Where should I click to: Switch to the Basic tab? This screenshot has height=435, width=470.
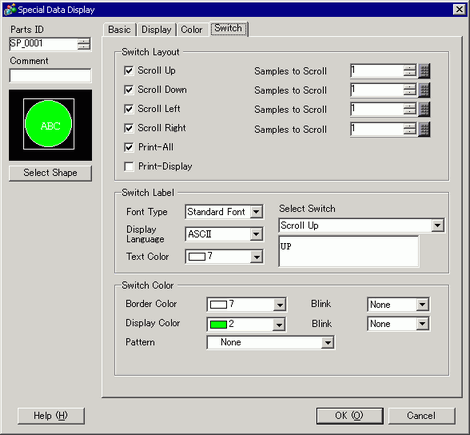pyautogui.click(x=119, y=30)
